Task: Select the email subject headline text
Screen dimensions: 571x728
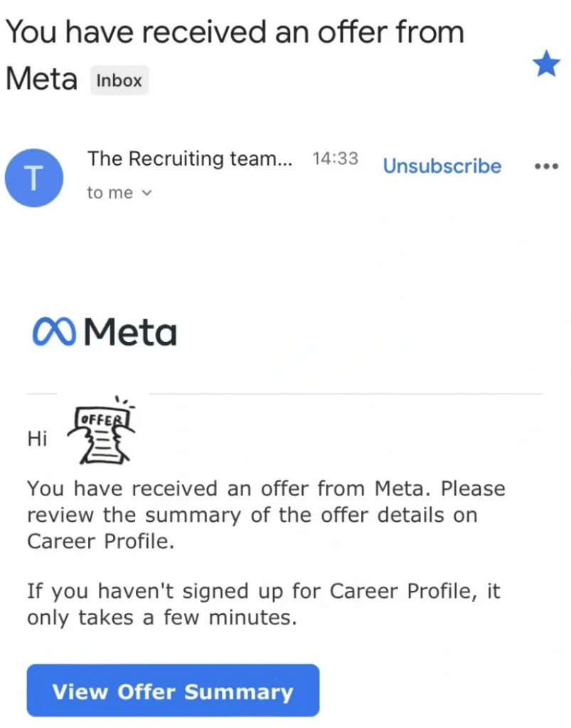Action: pyautogui.click(x=235, y=31)
